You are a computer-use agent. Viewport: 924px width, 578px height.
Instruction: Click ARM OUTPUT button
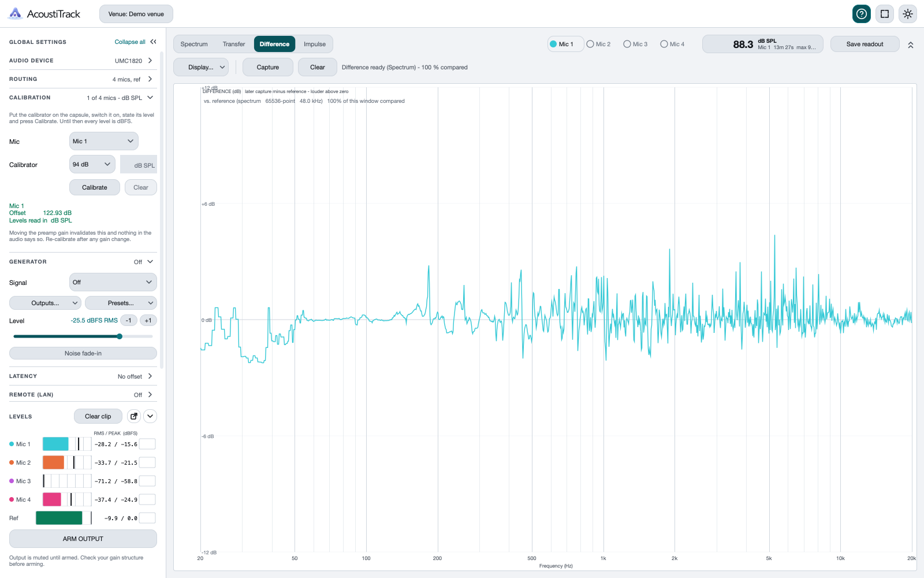83,539
